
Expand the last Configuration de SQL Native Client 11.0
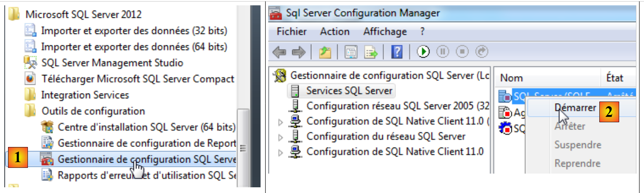pyautogui.click(x=280, y=153)
